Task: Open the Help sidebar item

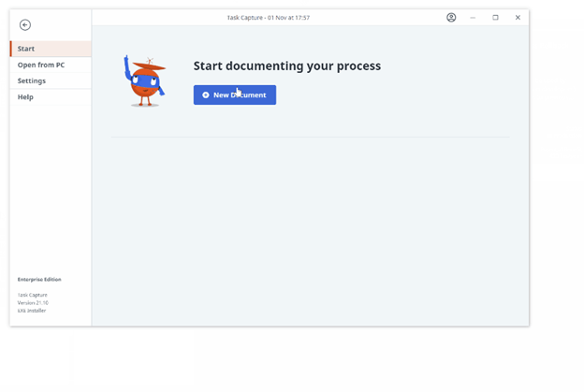Action: [51, 97]
